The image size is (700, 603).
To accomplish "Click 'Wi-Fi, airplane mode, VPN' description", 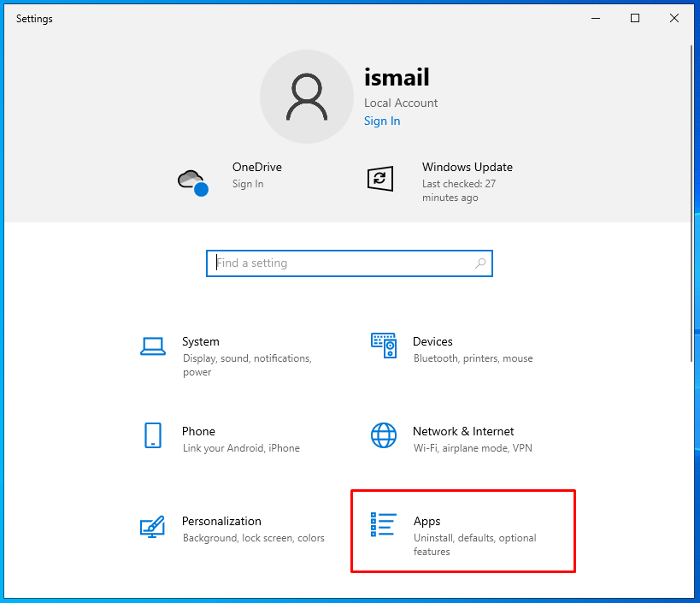I will click(473, 448).
